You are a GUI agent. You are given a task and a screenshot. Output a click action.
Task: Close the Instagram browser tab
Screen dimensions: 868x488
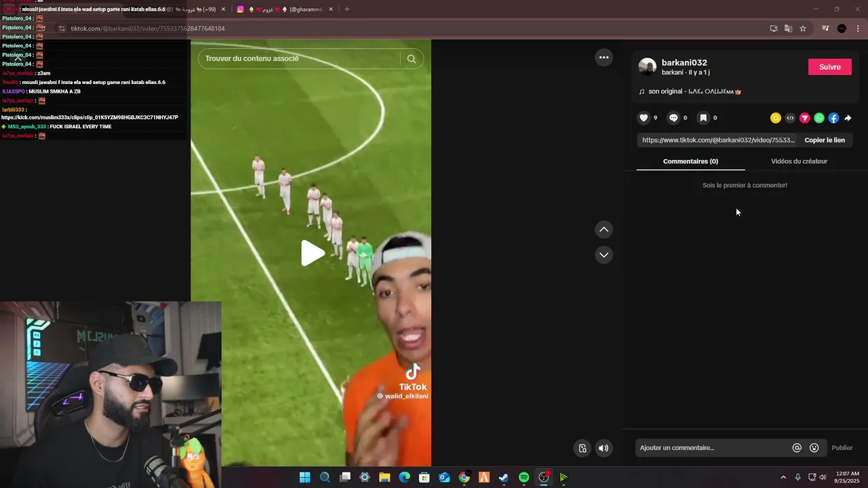coord(331,9)
